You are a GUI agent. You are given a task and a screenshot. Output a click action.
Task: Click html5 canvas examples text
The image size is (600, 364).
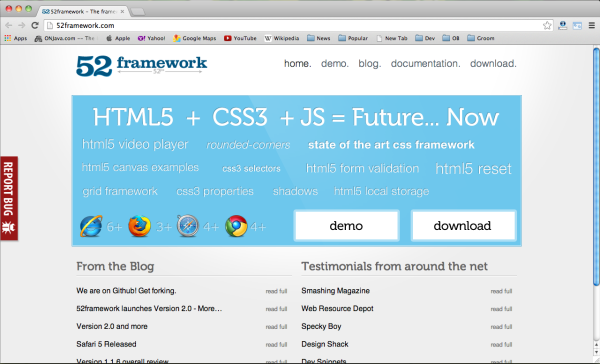pos(140,168)
